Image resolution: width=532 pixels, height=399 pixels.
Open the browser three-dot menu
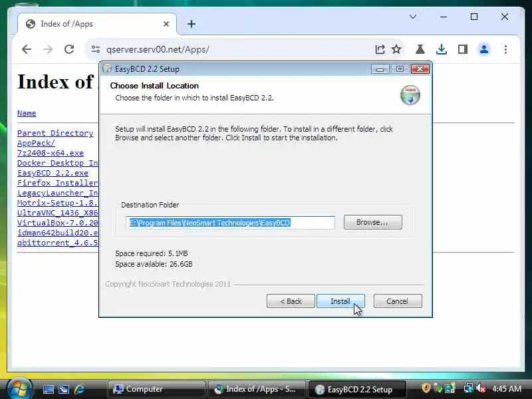pos(505,49)
